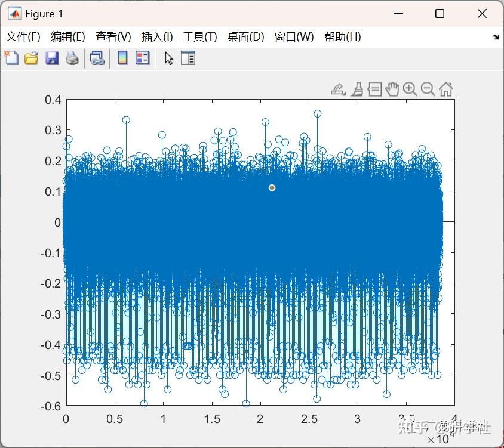The height and width of the screenshot is (448, 504).
Task: Create a new figure
Action: [11, 58]
